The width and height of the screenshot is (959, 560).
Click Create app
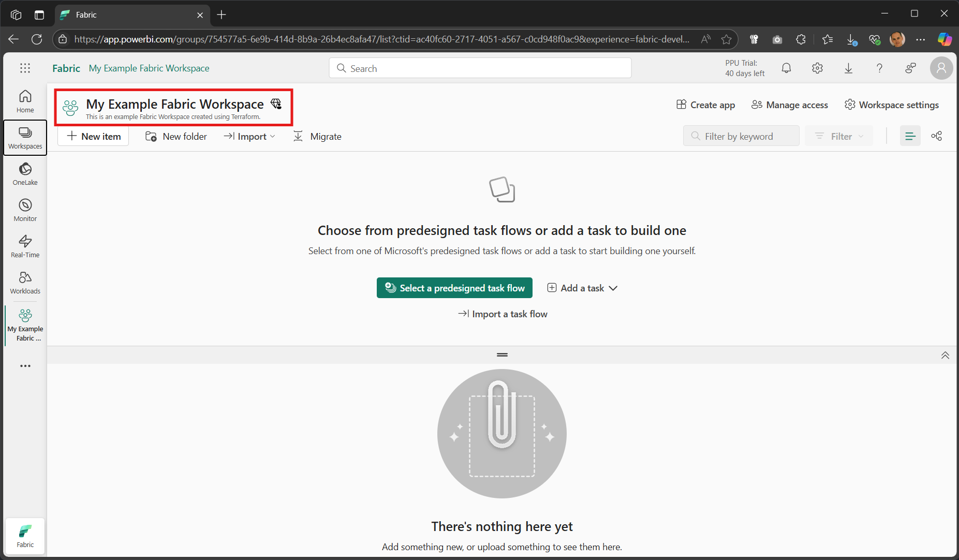click(x=705, y=105)
